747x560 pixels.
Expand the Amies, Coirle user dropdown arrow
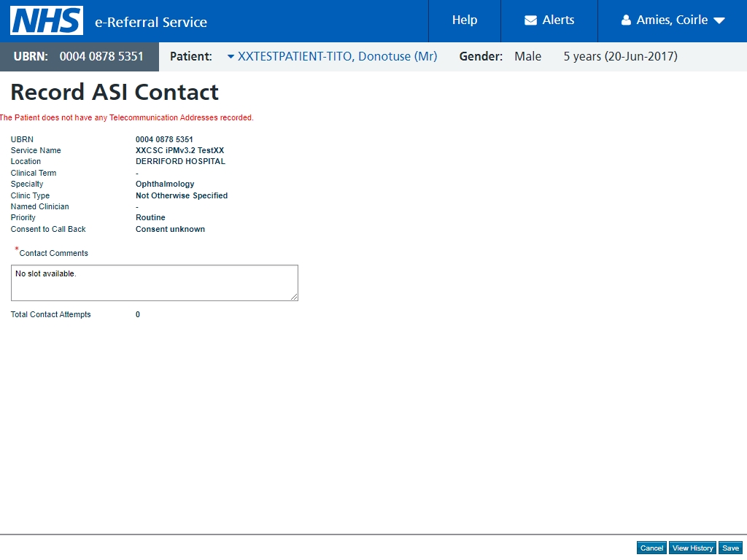coord(719,20)
